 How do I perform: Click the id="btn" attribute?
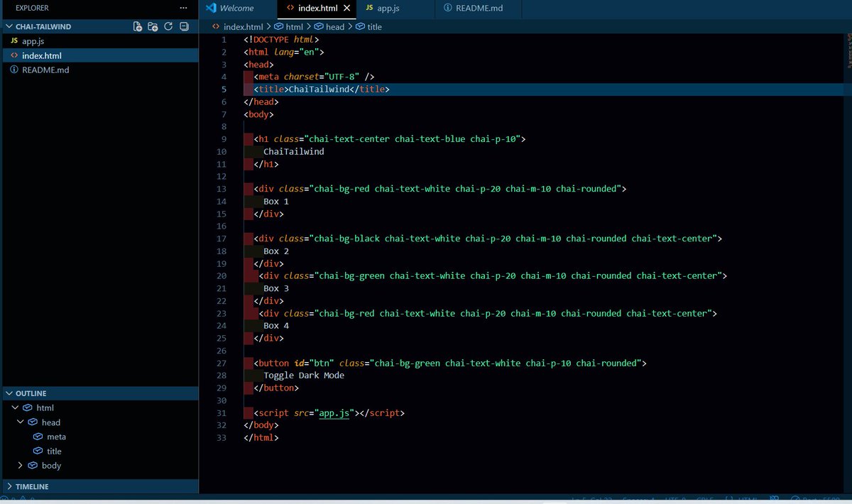[315, 363]
